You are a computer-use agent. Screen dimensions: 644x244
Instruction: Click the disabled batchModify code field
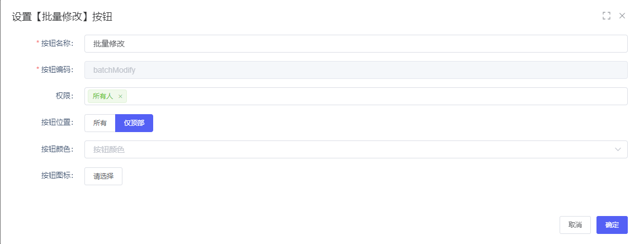(356, 70)
